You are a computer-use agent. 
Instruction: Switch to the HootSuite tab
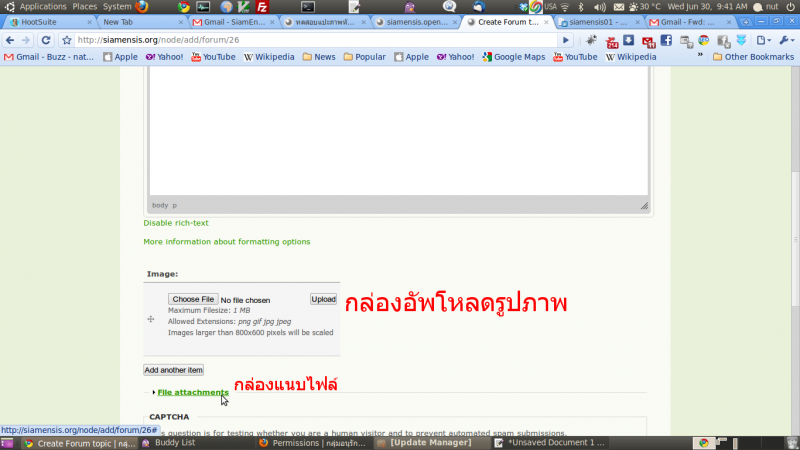[40, 22]
